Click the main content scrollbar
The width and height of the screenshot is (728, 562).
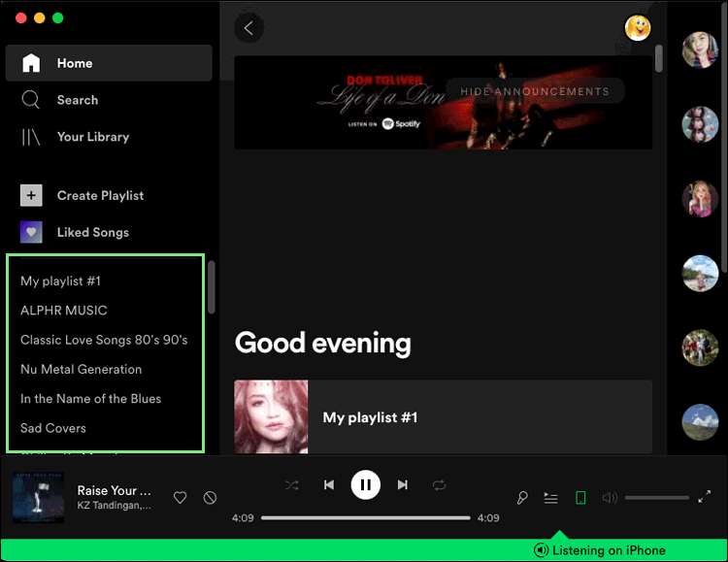(x=658, y=58)
